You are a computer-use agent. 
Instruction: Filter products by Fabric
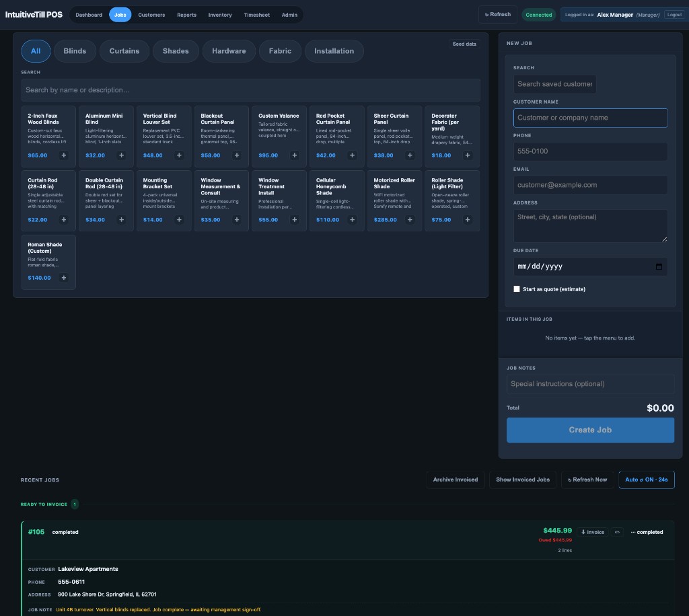[280, 51]
